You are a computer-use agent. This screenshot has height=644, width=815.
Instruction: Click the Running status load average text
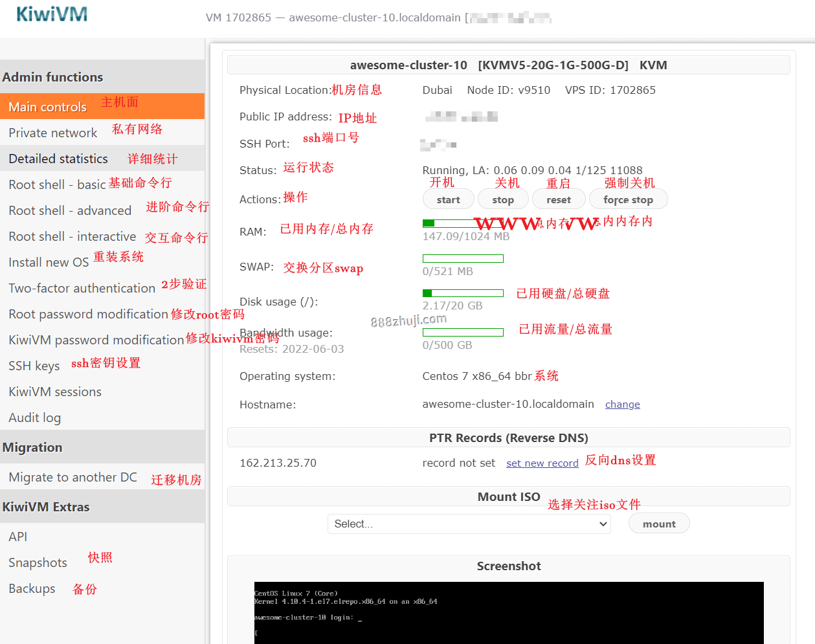coord(533,170)
